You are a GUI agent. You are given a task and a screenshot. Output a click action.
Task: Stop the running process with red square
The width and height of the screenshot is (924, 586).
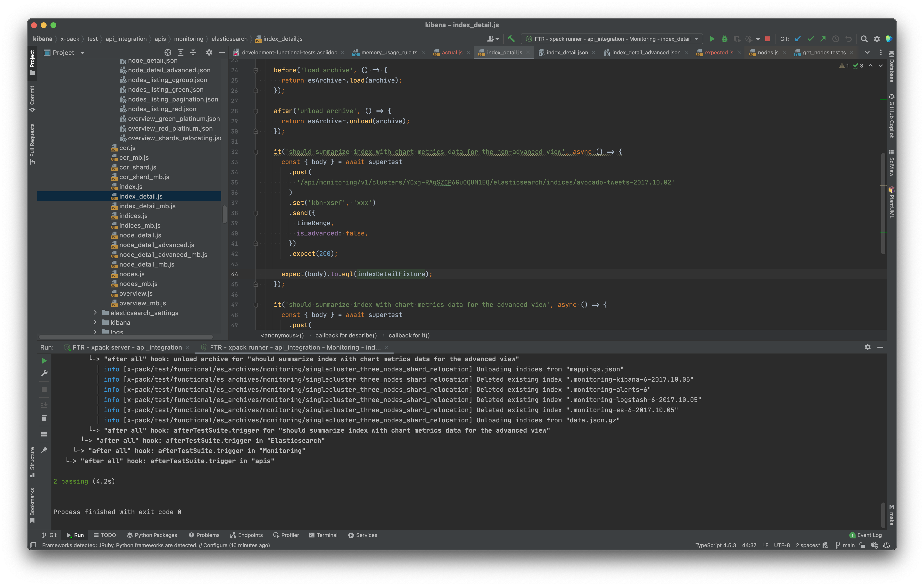pos(767,39)
